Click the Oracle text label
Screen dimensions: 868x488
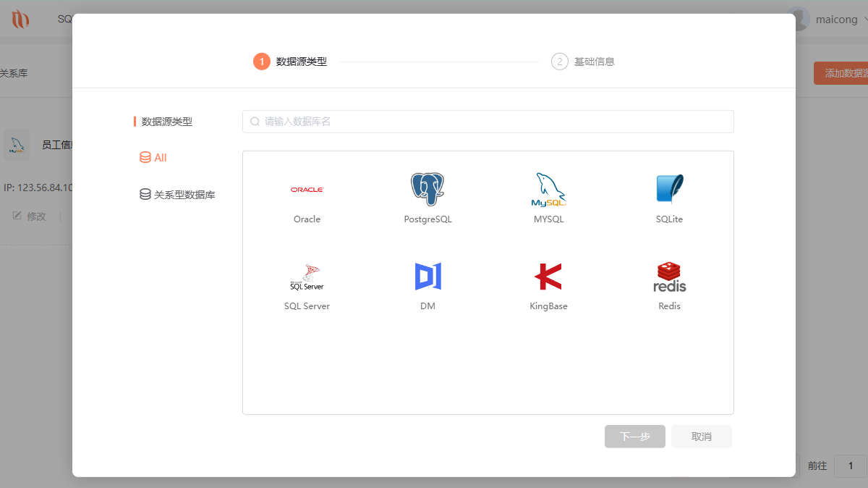click(307, 219)
